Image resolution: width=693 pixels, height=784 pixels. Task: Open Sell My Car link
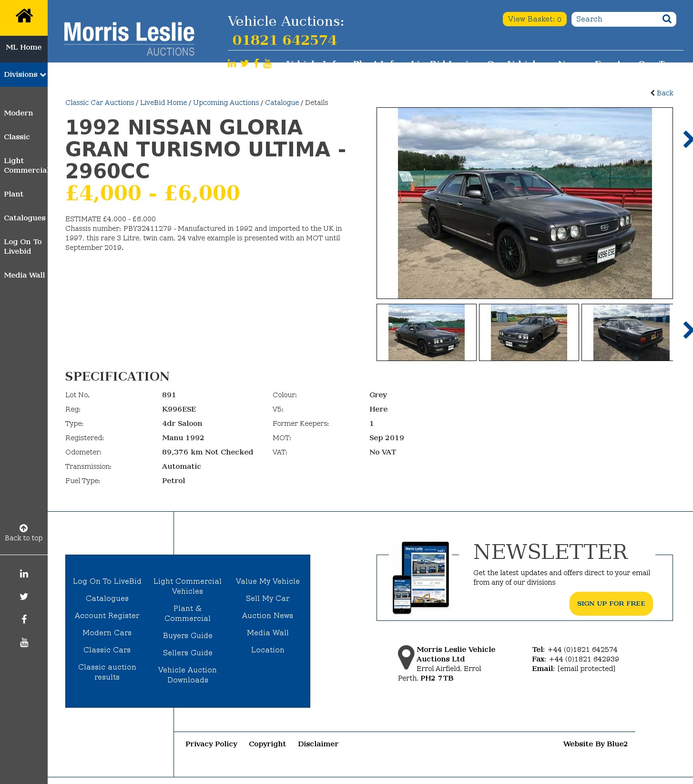pos(268,598)
